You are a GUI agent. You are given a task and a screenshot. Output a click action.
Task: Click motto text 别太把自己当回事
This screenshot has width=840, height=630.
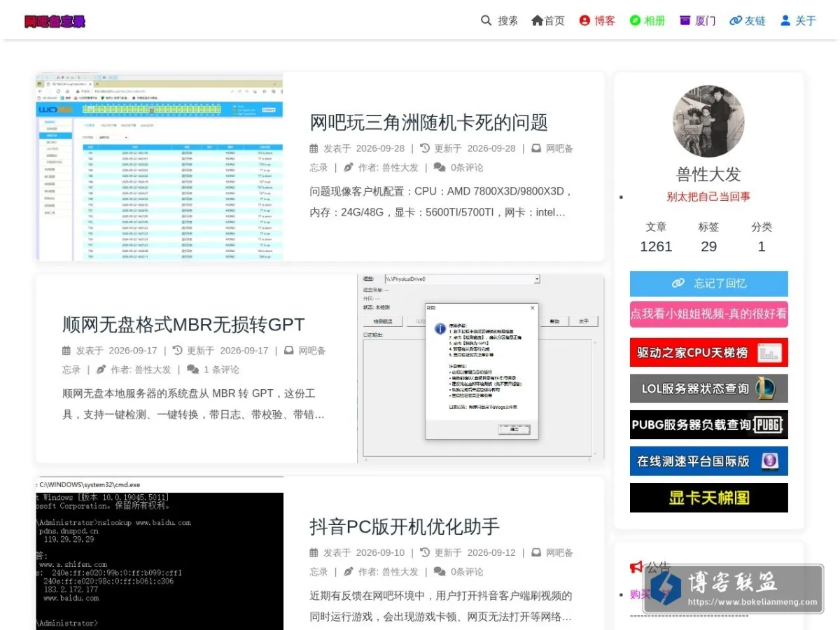tap(708, 197)
